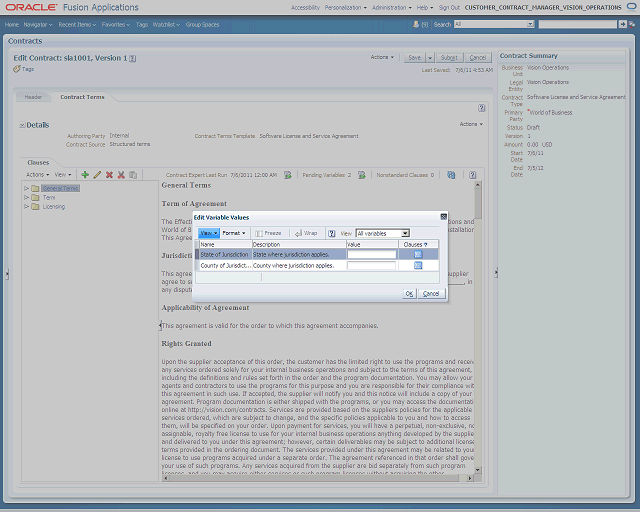Open the Recent Items menu
Screen dimensions: 640x512
tap(77, 24)
